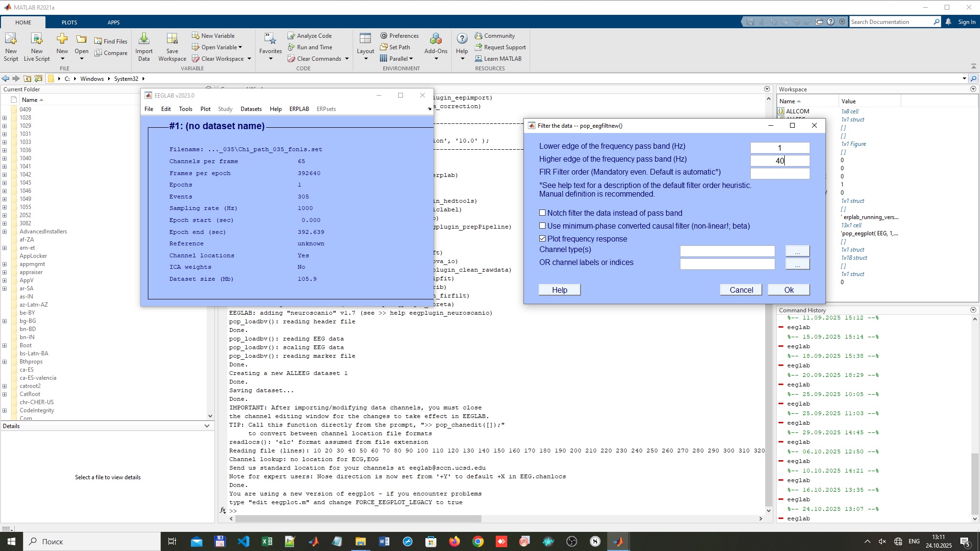Click the Add-Ons icon

coord(435,39)
